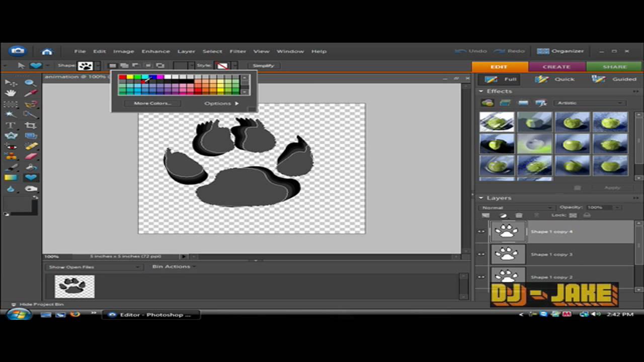Screen dimensions: 644x362
Task: Select the Brush tool
Action: pyautogui.click(x=11, y=167)
